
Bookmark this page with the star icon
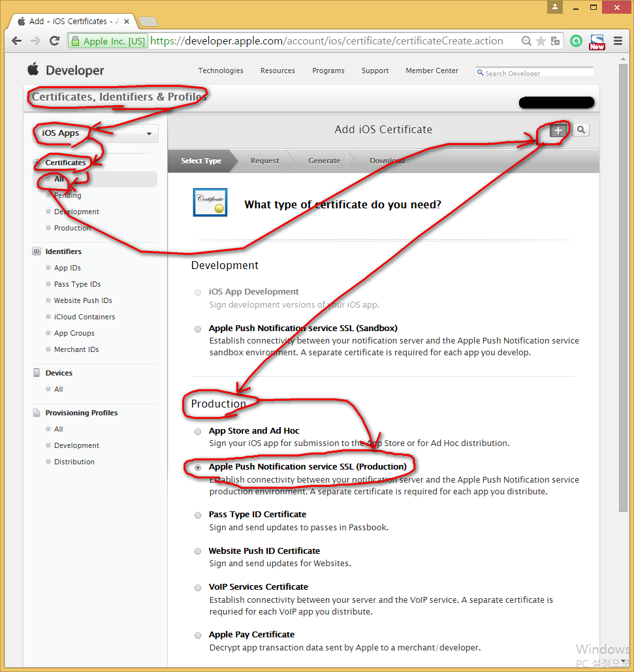(x=541, y=41)
